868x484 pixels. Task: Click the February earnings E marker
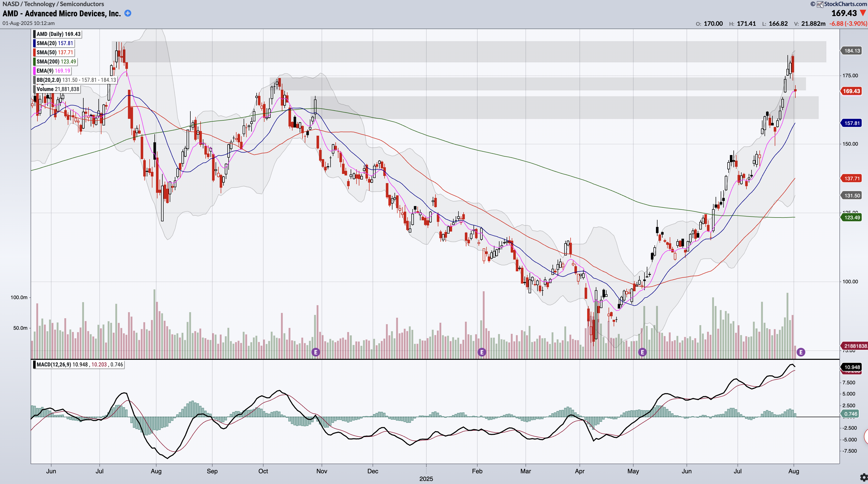click(x=482, y=352)
